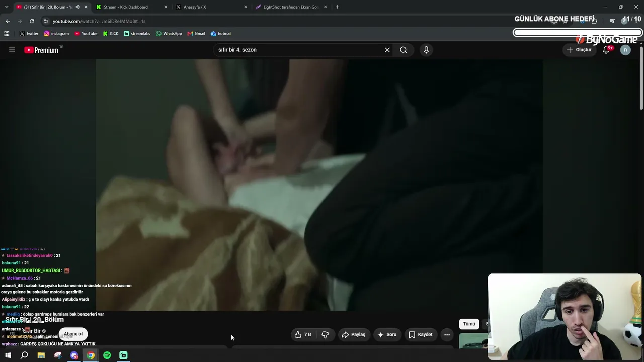Open the WhatsApp bookmark
The image size is (644, 362).
(x=169, y=34)
